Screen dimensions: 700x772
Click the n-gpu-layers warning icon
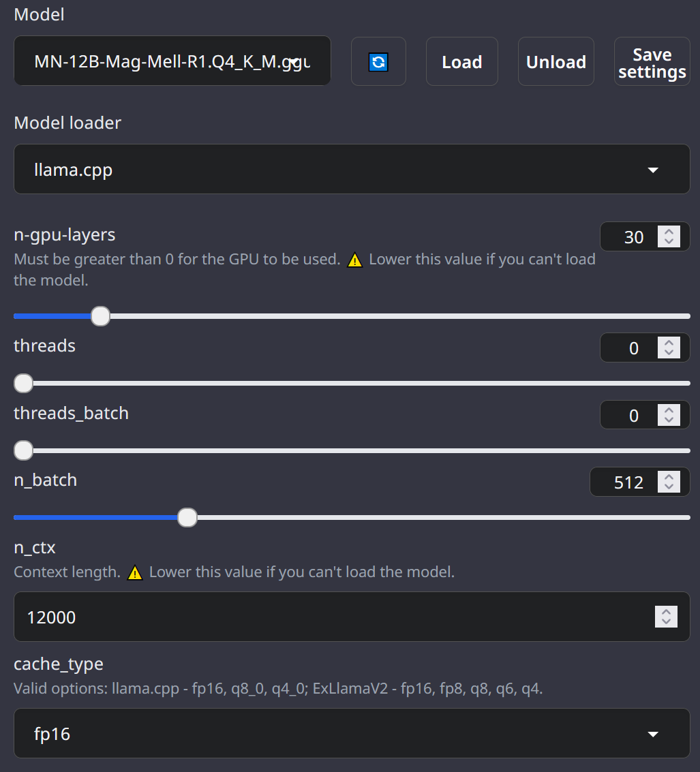click(354, 260)
